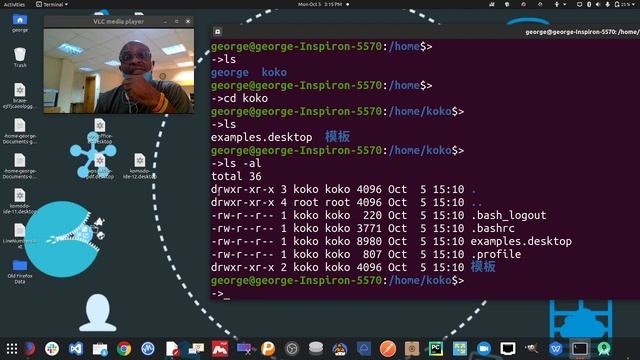Launch Postman from the dock
Image resolution: width=640 pixels, height=360 pixels.
[388, 349]
